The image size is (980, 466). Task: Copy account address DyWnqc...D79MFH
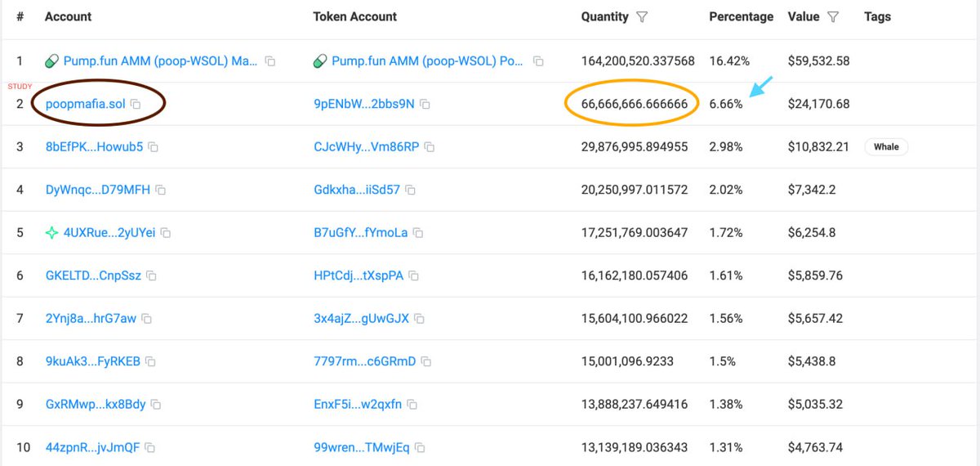point(161,190)
